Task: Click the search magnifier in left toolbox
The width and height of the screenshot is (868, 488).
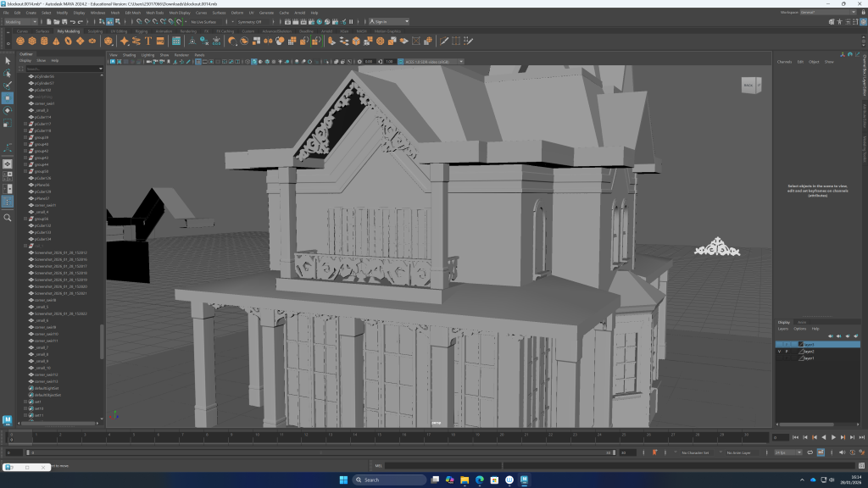Action: coord(8,218)
